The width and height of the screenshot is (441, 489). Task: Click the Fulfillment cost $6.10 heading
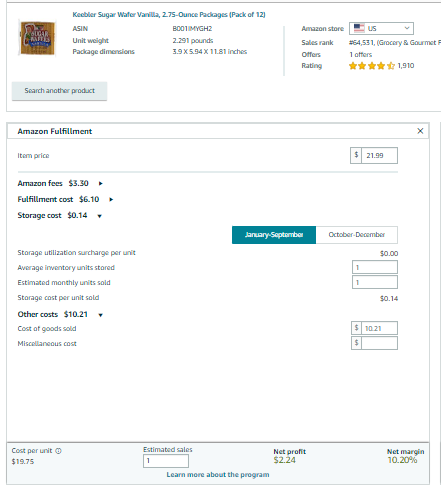[x=58, y=199]
